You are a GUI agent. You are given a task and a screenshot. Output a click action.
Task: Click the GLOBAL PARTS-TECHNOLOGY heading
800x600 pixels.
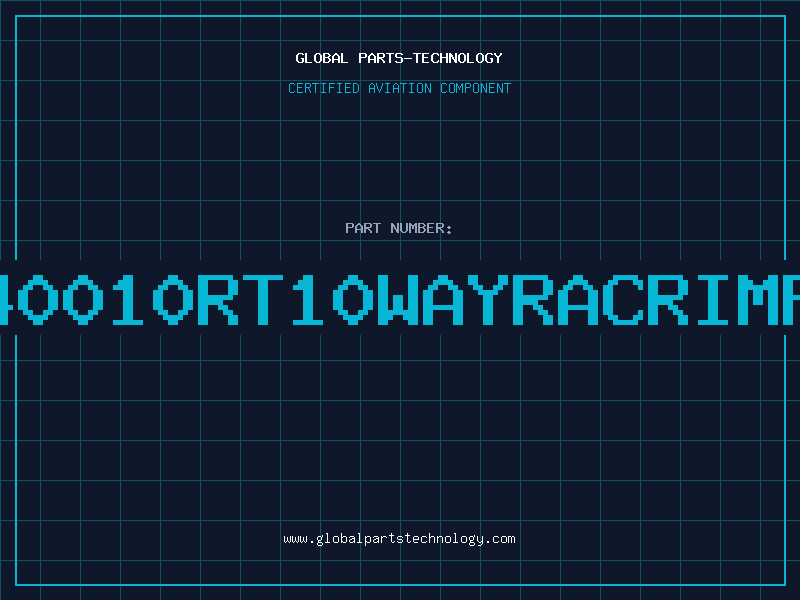[399, 58]
